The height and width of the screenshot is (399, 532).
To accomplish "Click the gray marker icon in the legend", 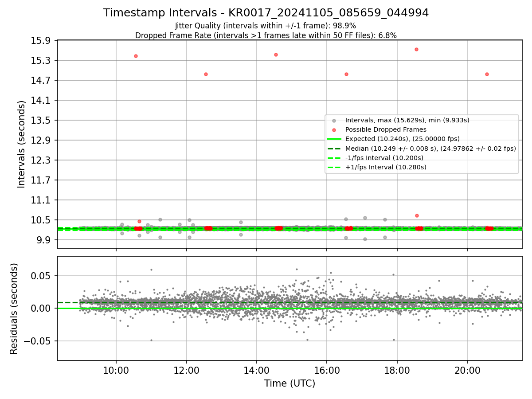I will coord(334,121).
